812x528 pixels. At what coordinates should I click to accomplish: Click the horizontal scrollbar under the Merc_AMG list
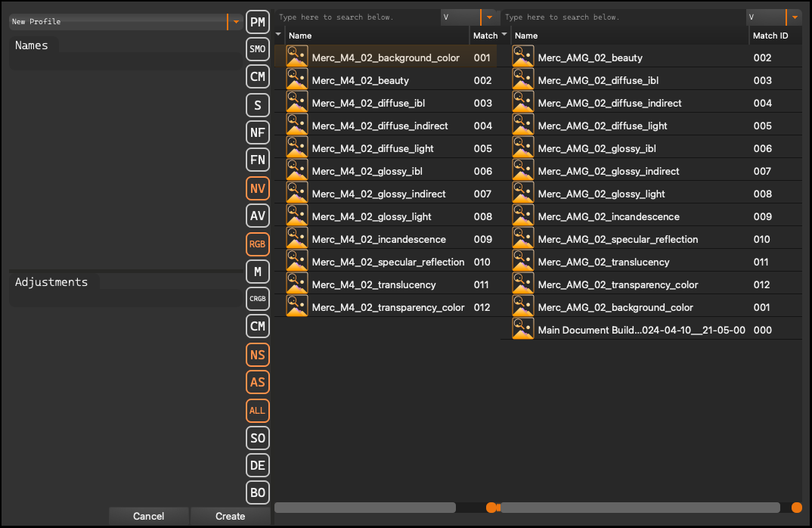tap(640, 508)
